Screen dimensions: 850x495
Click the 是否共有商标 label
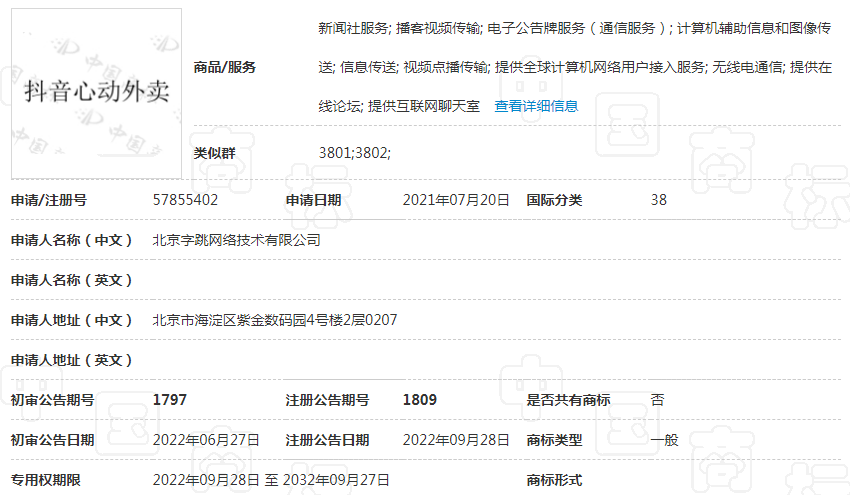tap(568, 400)
